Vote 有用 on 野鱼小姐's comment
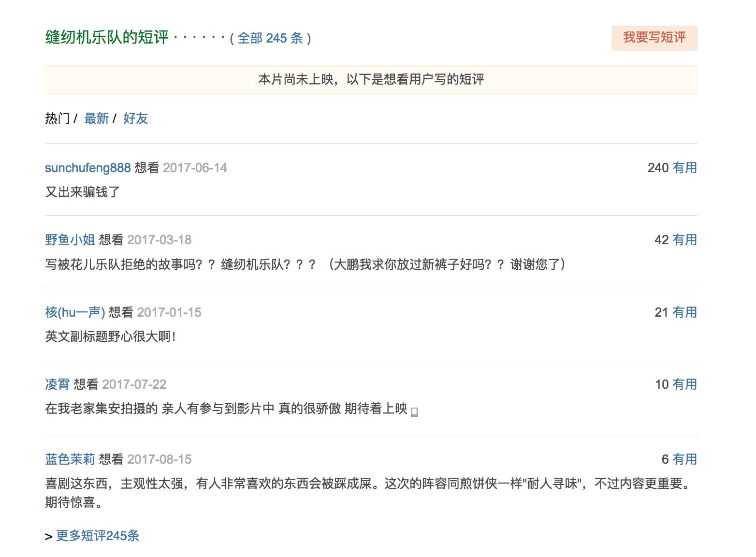The image size is (756, 557). (684, 240)
